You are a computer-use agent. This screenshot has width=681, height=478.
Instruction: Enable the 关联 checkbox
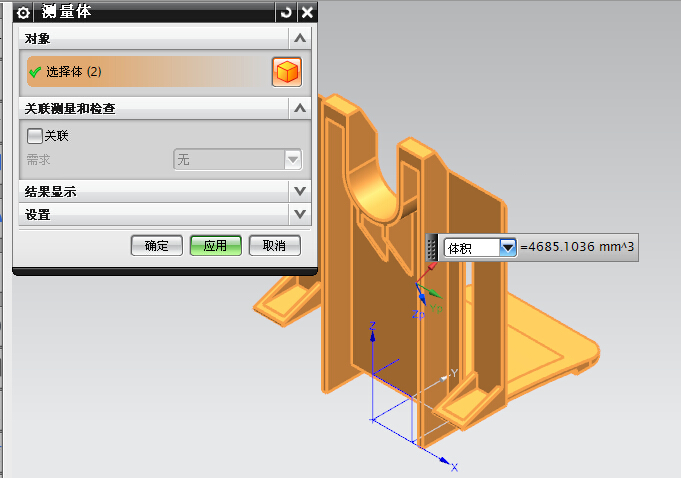pyautogui.click(x=36, y=136)
